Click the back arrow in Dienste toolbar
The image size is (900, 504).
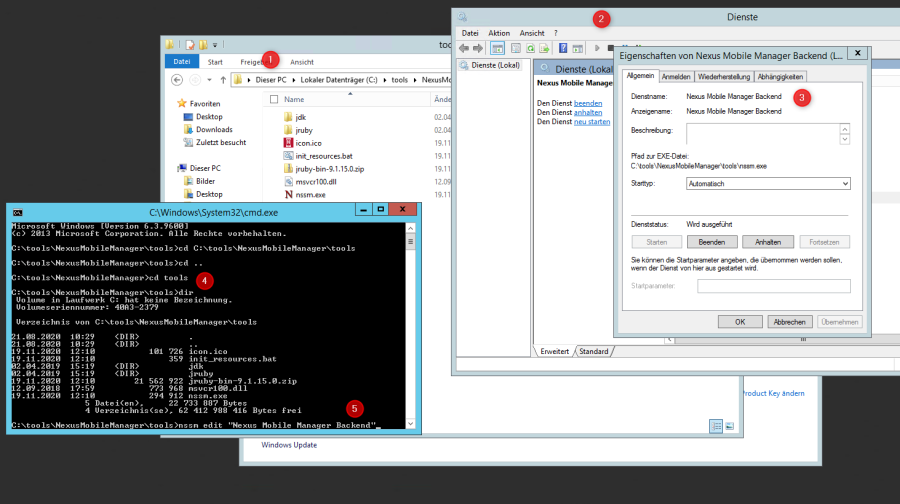(x=465, y=48)
